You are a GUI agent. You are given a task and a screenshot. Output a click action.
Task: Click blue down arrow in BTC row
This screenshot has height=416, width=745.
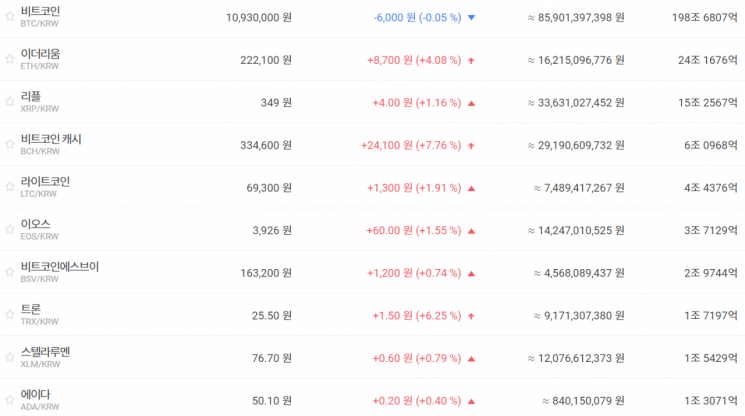click(x=471, y=18)
